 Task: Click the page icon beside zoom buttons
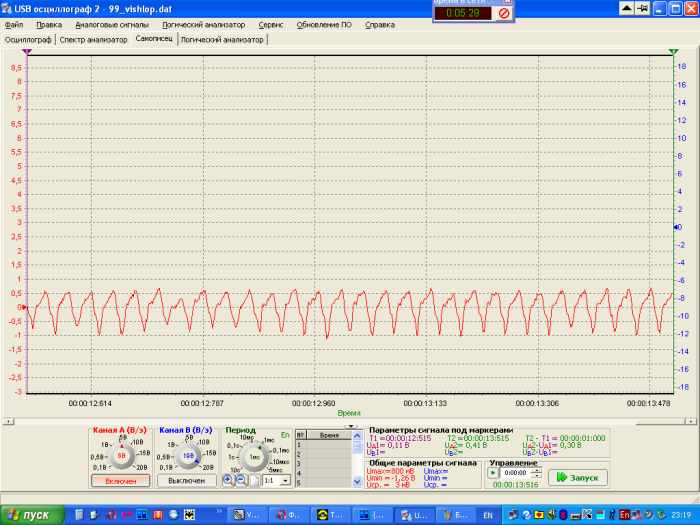pyautogui.click(x=254, y=481)
